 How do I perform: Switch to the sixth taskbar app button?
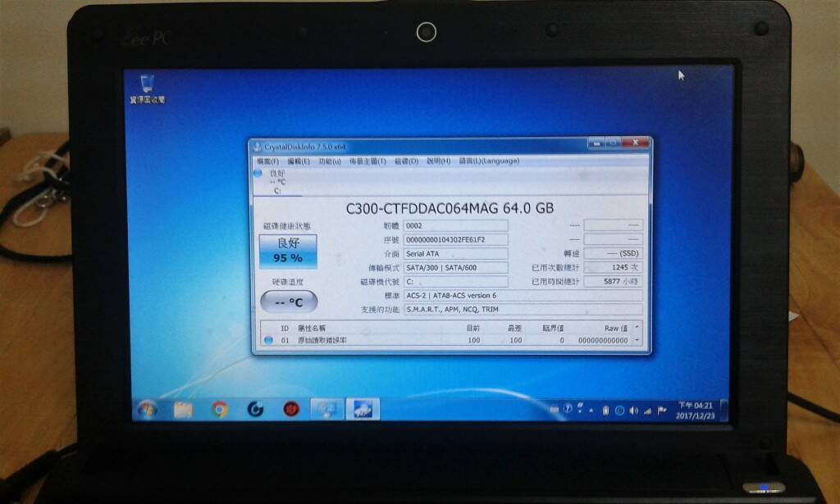tap(326, 409)
